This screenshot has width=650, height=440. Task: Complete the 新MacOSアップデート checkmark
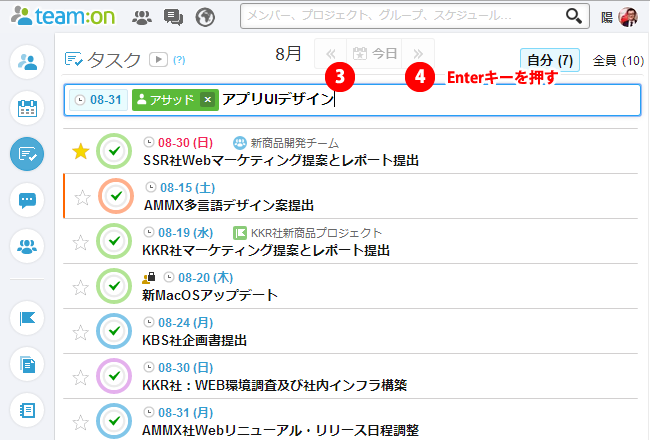[x=114, y=286]
